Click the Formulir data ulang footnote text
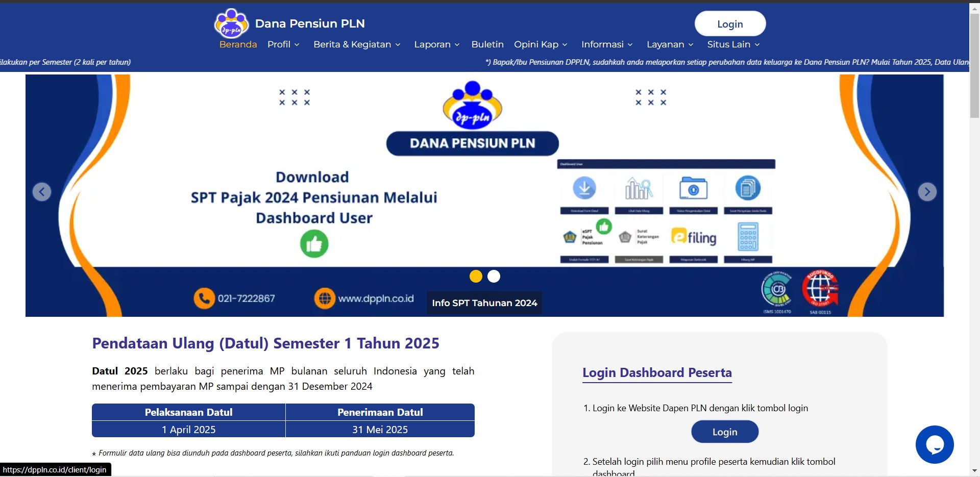This screenshot has height=477, width=980. (273, 453)
